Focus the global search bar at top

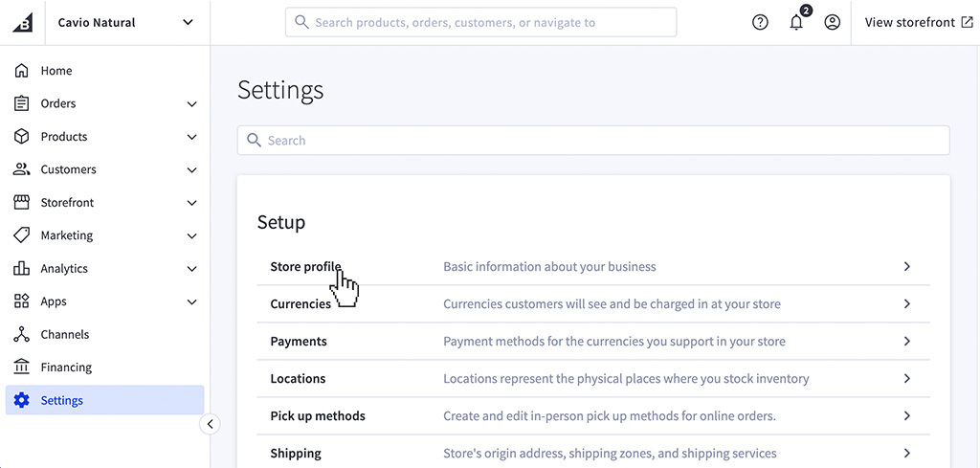coord(480,22)
